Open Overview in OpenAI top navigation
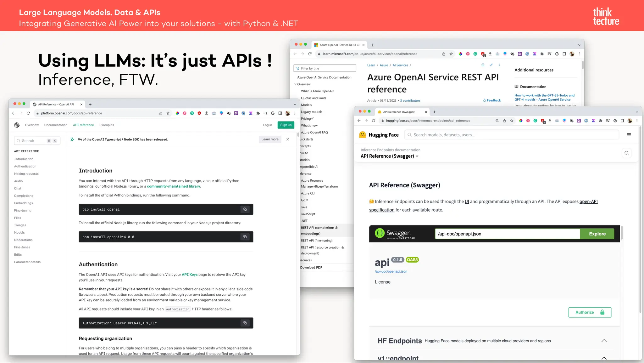This screenshot has width=644, height=363. 32,125
